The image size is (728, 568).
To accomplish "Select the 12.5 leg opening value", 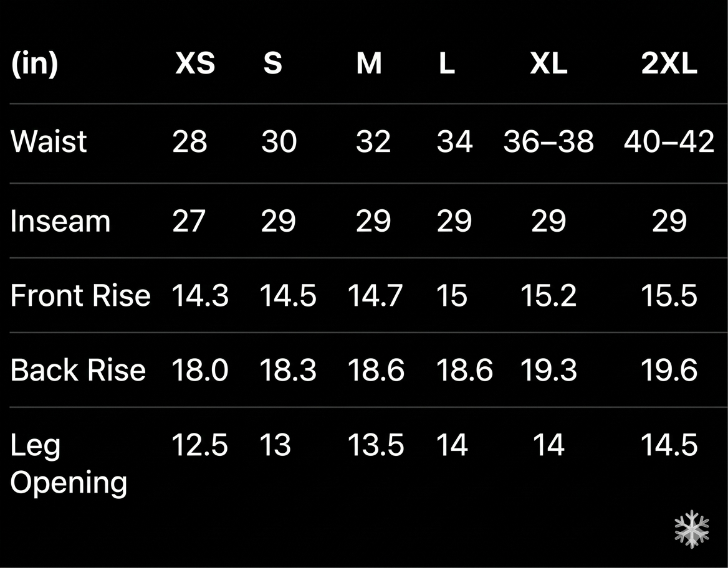I will coord(199,445).
